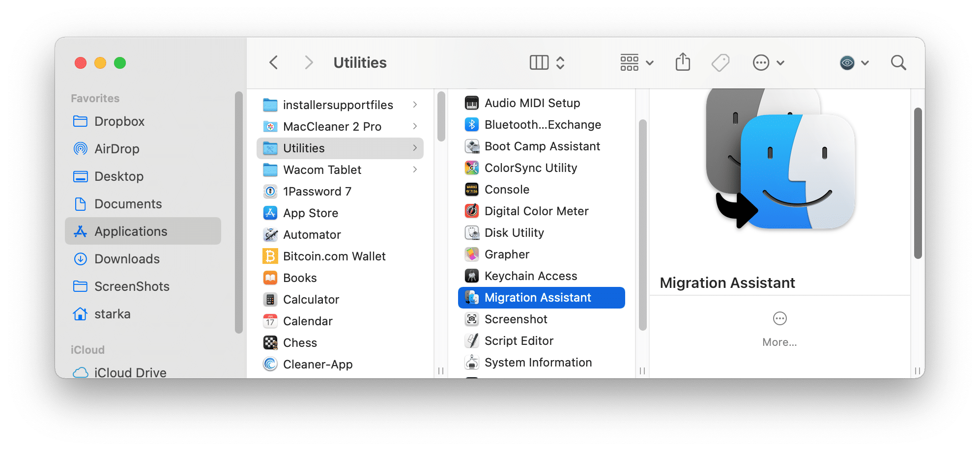The height and width of the screenshot is (451, 980).
Task: Select the Chess app
Action: coord(340,343)
